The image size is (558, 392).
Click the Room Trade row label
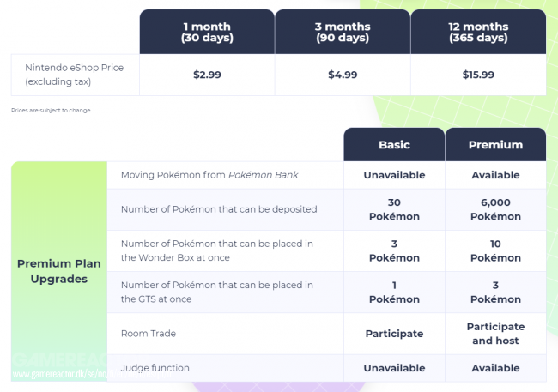[149, 334]
